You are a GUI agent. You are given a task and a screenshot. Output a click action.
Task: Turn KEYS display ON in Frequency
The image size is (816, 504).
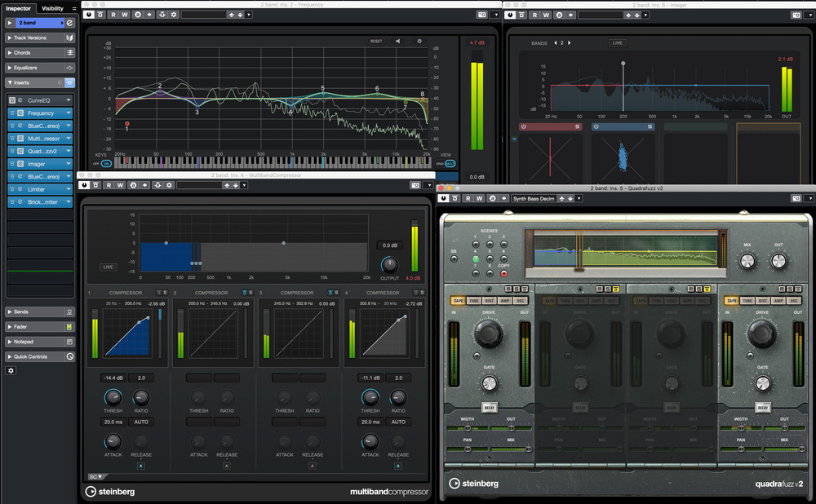coord(106,163)
